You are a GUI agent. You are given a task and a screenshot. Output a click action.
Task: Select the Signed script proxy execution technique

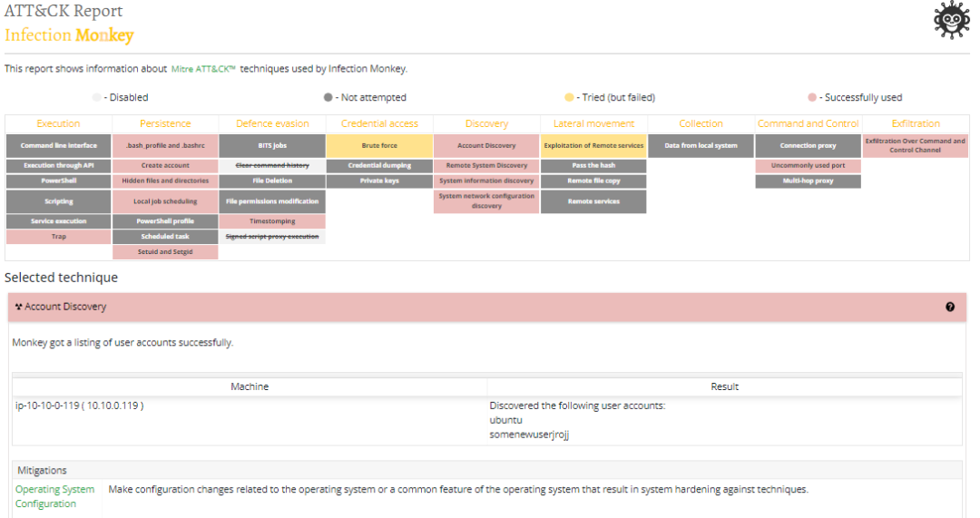pos(272,236)
